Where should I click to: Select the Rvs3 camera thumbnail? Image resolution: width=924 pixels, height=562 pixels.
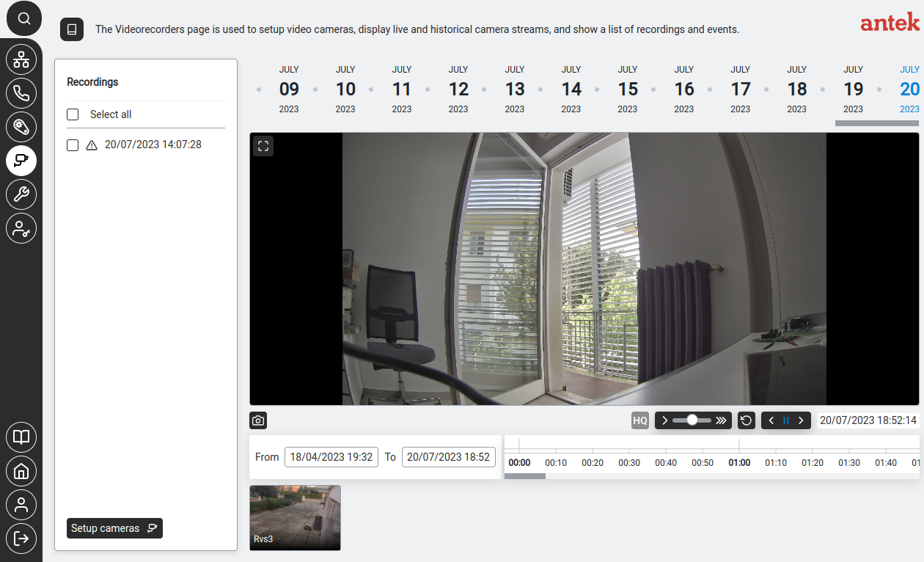click(295, 518)
